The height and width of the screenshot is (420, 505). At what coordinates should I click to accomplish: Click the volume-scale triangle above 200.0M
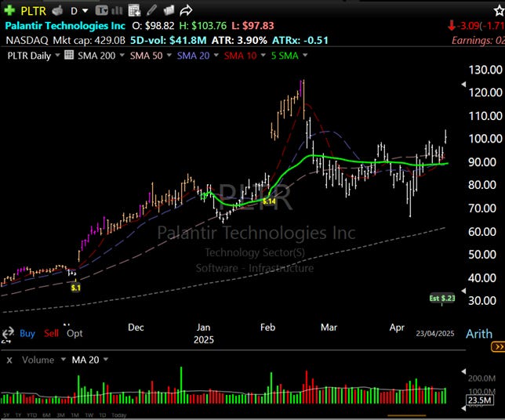tap(463, 371)
